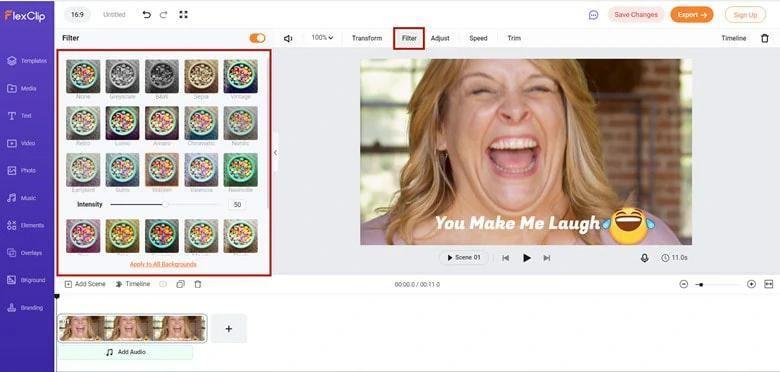Open the Speed tab

click(478, 38)
